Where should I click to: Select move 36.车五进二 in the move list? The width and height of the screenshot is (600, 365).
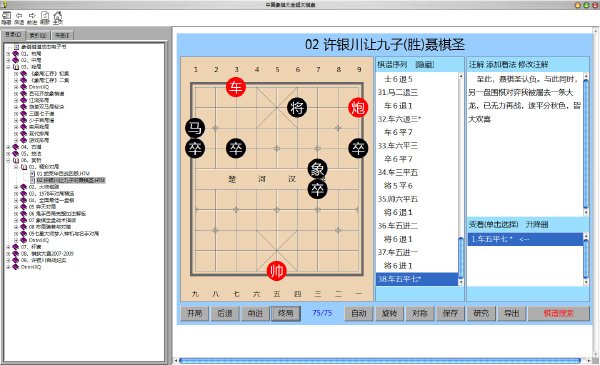click(398, 226)
